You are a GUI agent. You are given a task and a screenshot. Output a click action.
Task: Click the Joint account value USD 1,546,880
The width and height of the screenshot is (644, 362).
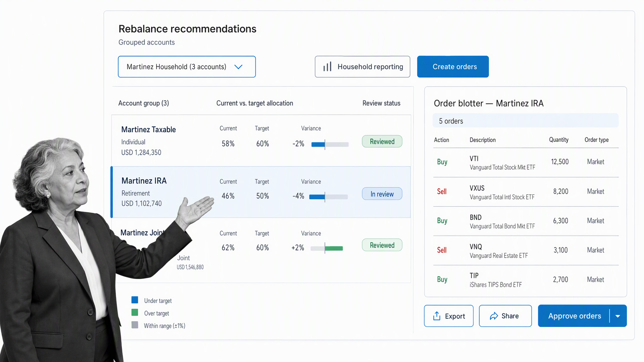tap(190, 267)
